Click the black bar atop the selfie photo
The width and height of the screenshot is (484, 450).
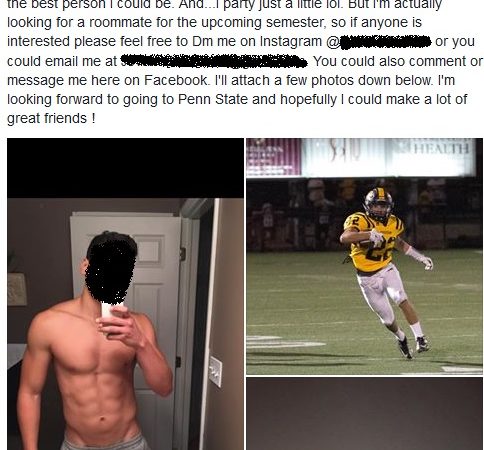coord(125,168)
